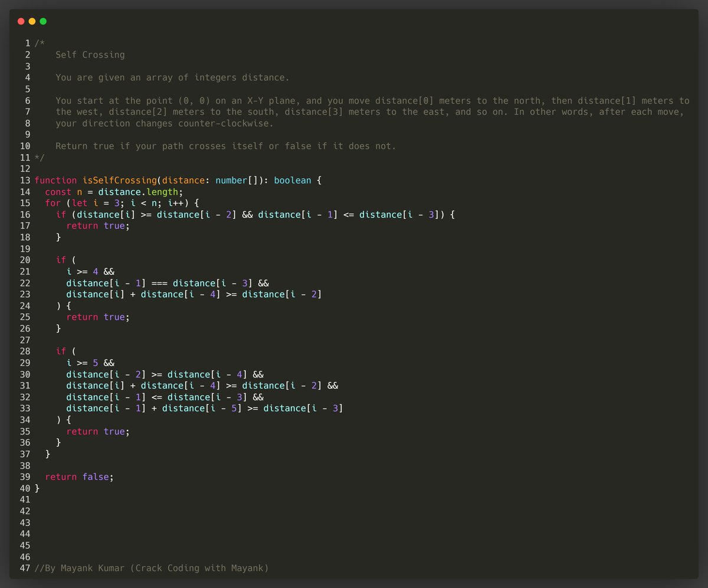Click 'distance[i - 5]' on line 33
The height and width of the screenshot is (588, 708).
coord(202,409)
